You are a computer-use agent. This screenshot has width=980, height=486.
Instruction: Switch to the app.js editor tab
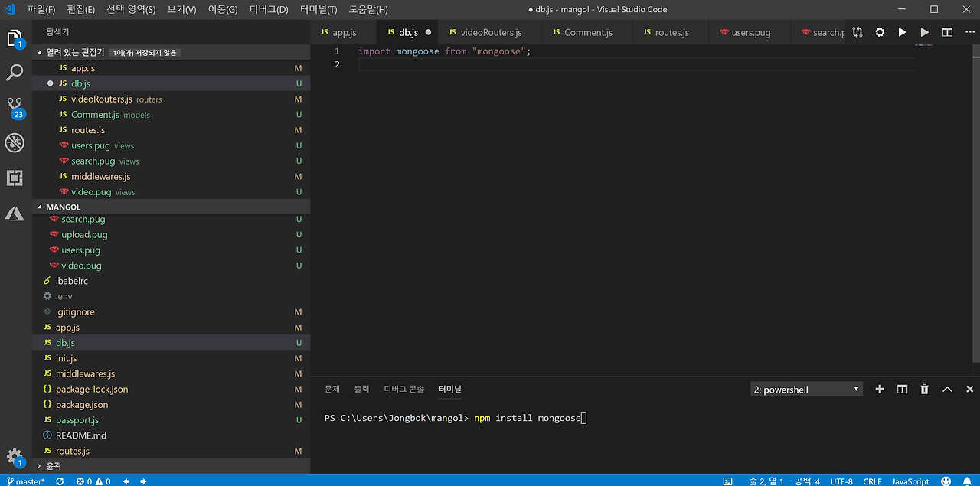[345, 32]
